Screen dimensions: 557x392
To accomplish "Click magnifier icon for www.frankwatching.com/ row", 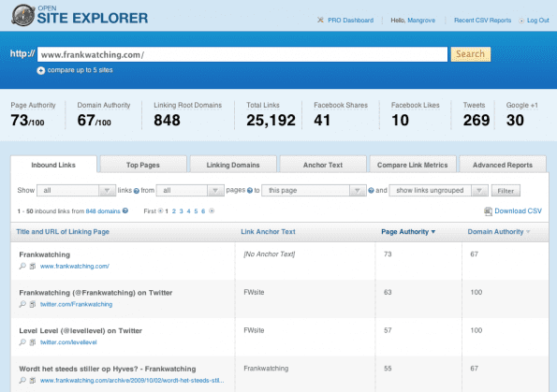I will (22, 266).
